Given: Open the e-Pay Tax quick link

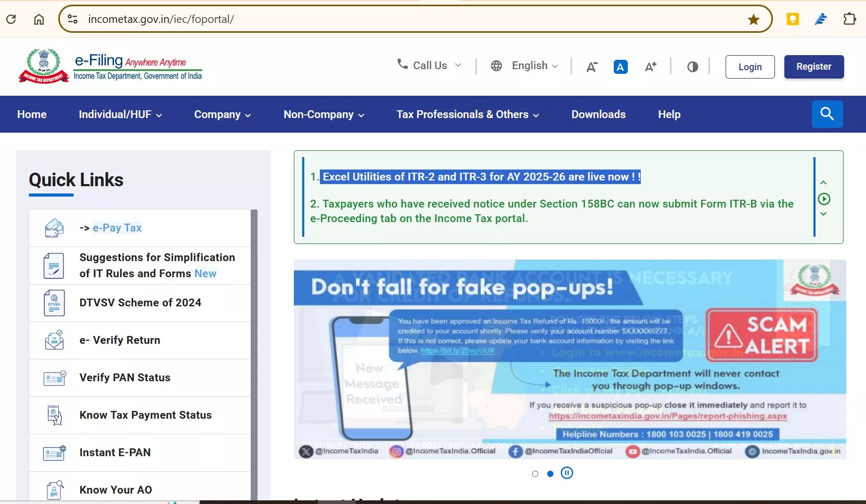Looking at the screenshot, I should click(117, 228).
